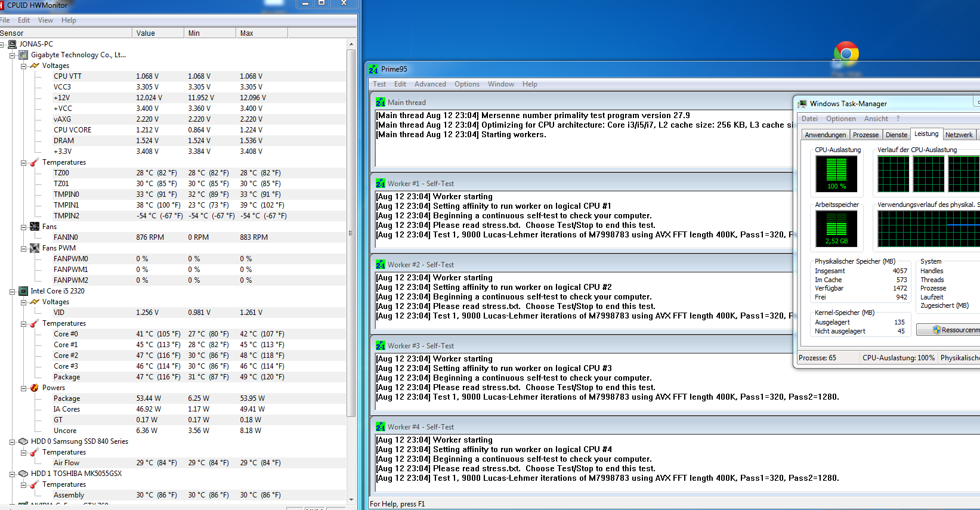Click the Max column header

[262, 33]
